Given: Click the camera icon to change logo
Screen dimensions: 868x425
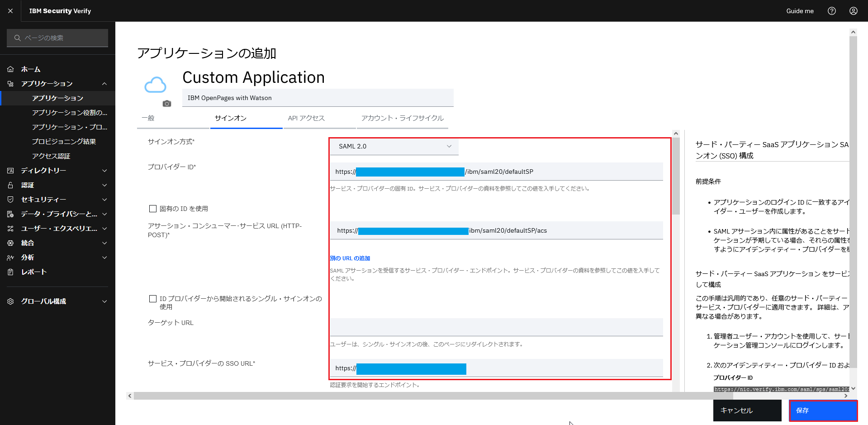Looking at the screenshot, I should [167, 104].
